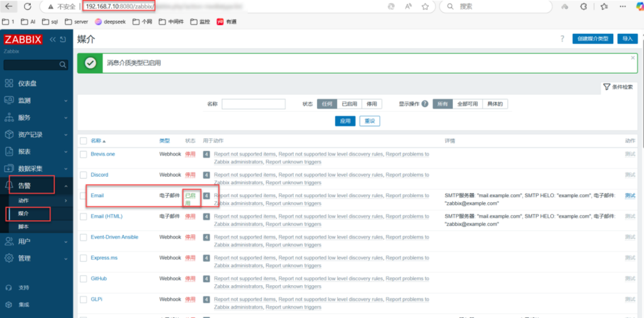The width and height of the screenshot is (644, 318).
Task: Select the 已启用 status filter tab
Action: tap(349, 104)
